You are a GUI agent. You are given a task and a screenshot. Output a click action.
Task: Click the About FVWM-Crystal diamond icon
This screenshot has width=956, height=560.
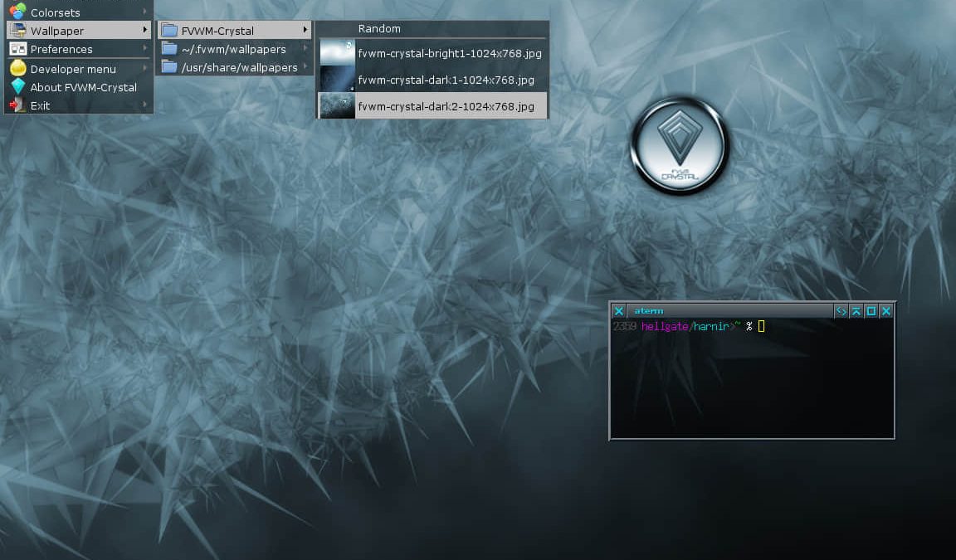pos(18,86)
